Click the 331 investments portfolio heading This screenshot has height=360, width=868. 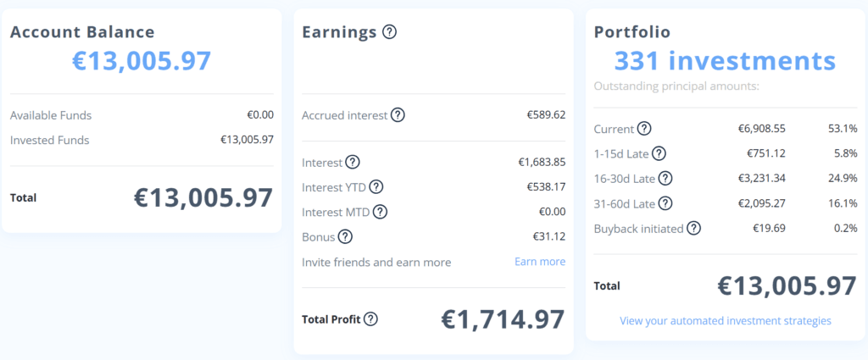tap(725, 61)
